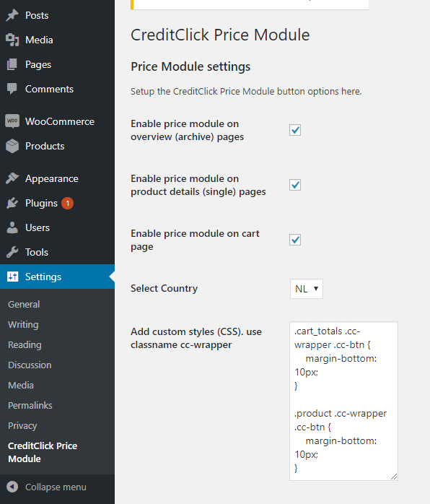Viewport: 430px width, 504px height.
Task: Uncheck price module on product details pages
Action: 295,185
